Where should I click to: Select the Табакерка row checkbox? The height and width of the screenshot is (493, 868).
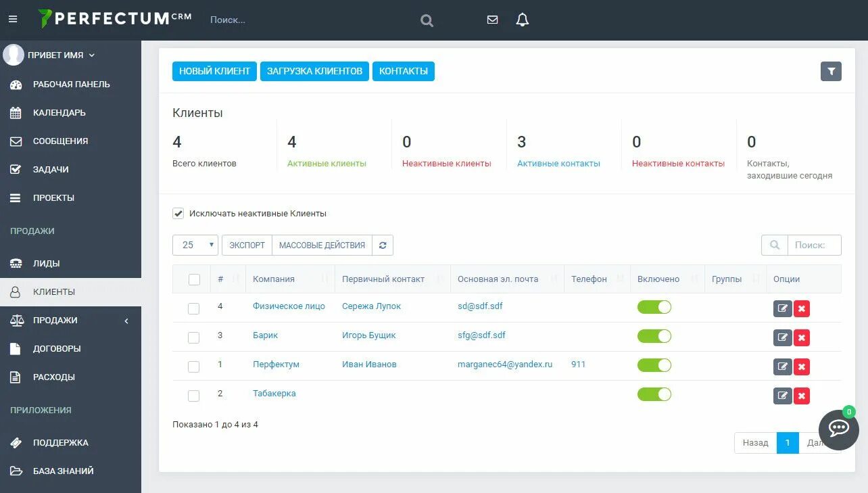(x=194, y=396)
